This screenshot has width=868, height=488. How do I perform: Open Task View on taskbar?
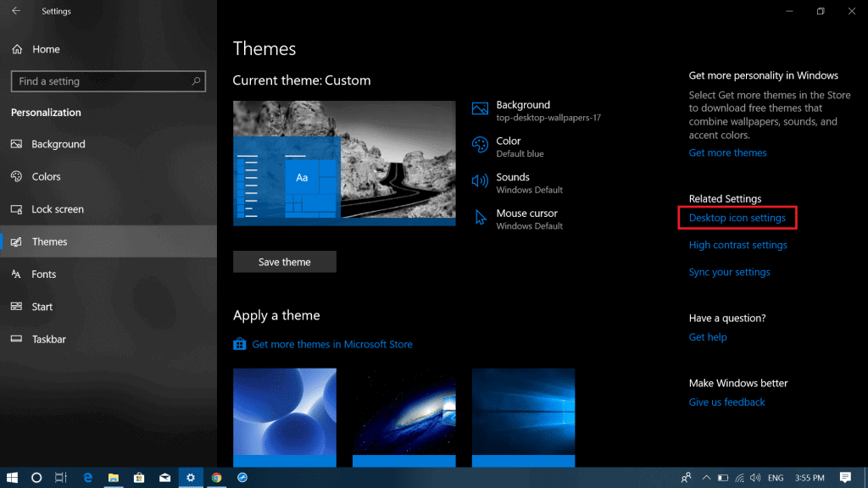tap(61, 478)
